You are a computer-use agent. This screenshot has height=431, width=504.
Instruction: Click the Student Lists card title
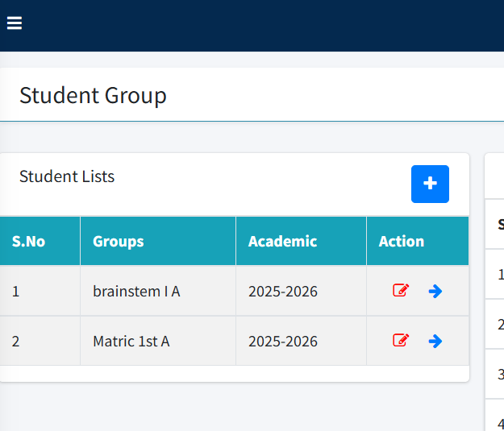67,176
